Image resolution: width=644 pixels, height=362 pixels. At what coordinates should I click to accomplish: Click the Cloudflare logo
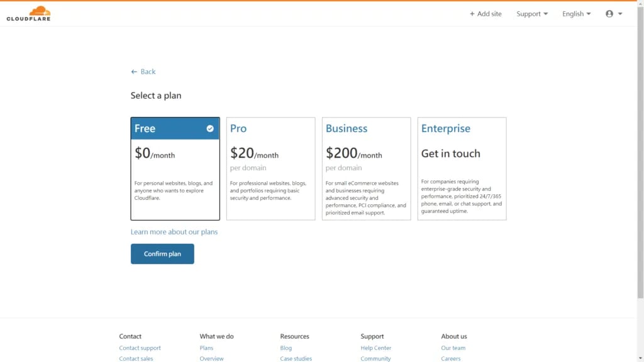28,14
